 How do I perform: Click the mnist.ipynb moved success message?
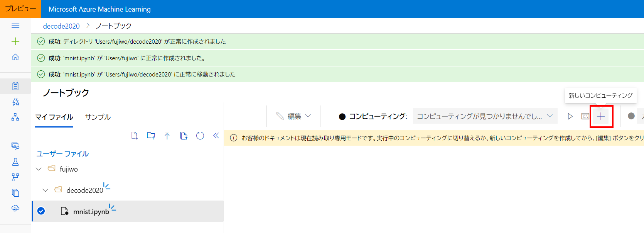142,74
